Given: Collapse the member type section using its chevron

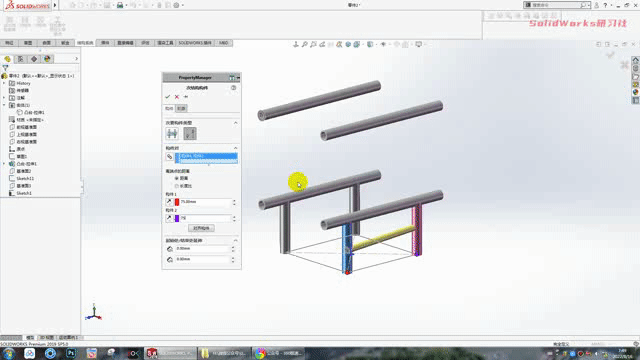Looking at the screenshot, I should point(236,123).
